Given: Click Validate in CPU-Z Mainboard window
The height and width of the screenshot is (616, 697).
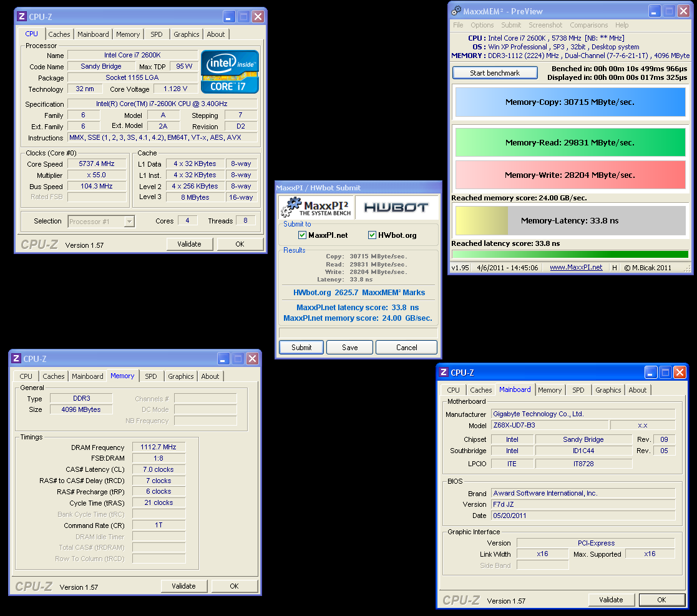Looking at the screenshot, I should [x=612, y=600].
